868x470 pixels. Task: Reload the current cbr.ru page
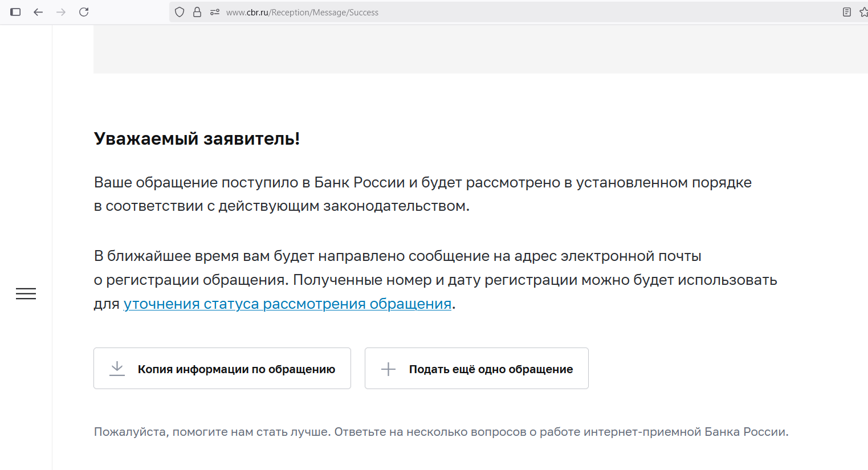click(x=84, y=12)
